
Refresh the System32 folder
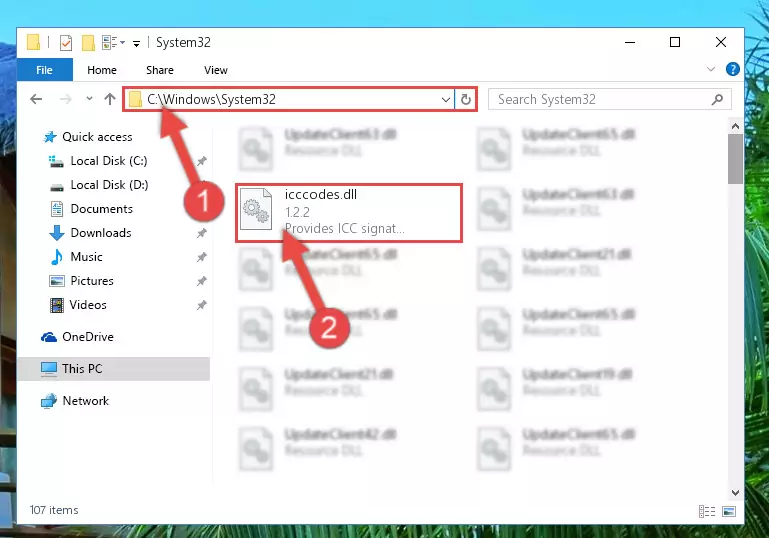(465, 100)
